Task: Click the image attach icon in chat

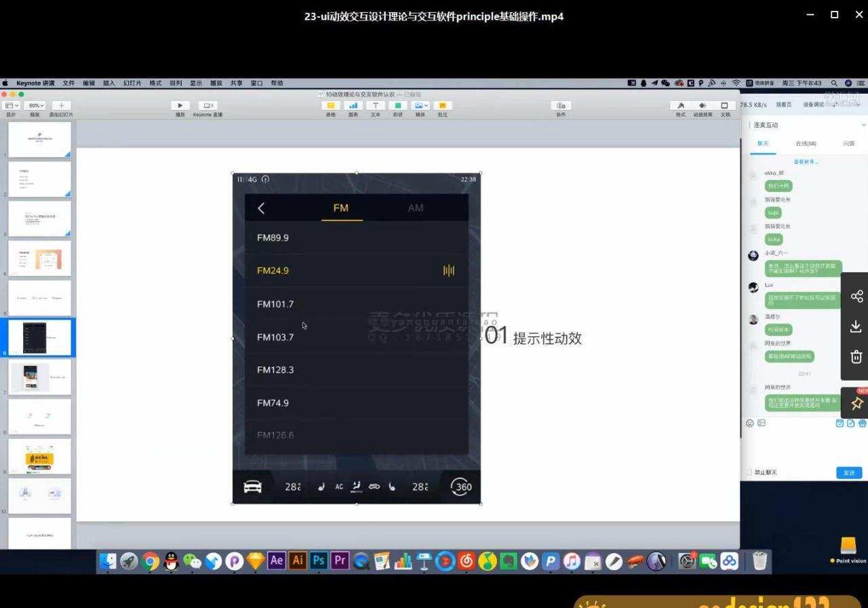Action: tap(762, 423)
